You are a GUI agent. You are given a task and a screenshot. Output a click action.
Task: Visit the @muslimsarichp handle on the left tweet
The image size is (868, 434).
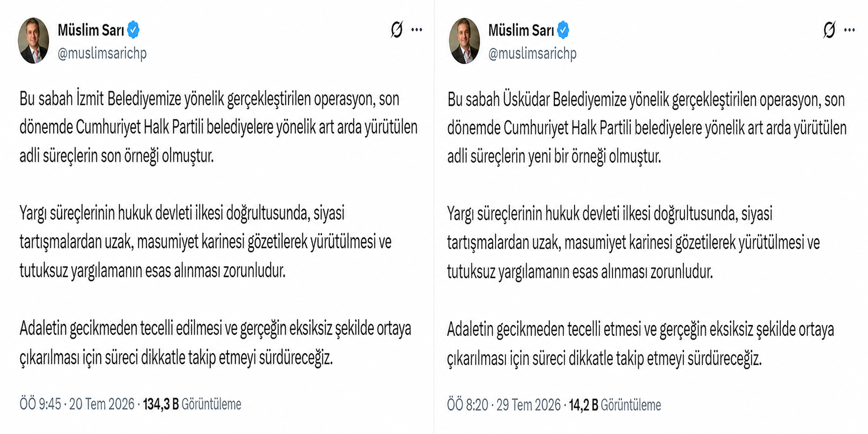pos(102,53)
